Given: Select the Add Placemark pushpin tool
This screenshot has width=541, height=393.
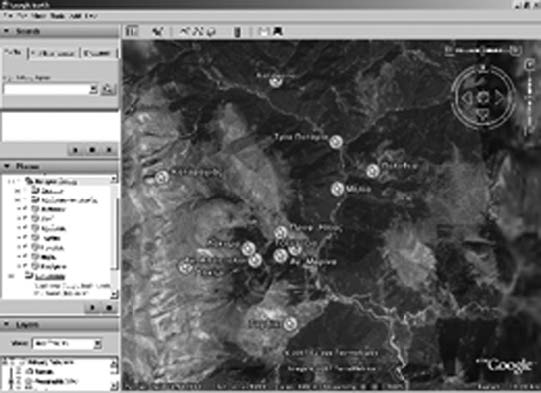Looking at the screenshot, I should coord(158,31).
